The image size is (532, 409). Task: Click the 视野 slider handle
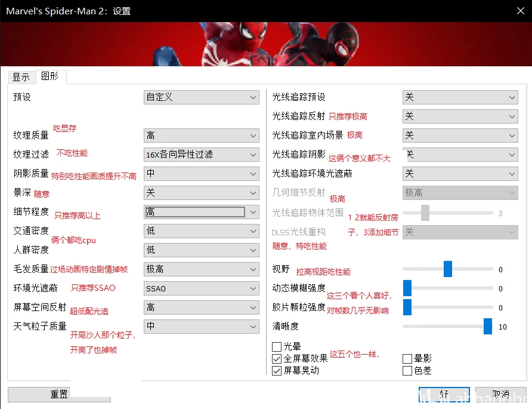tap(448, 269)
